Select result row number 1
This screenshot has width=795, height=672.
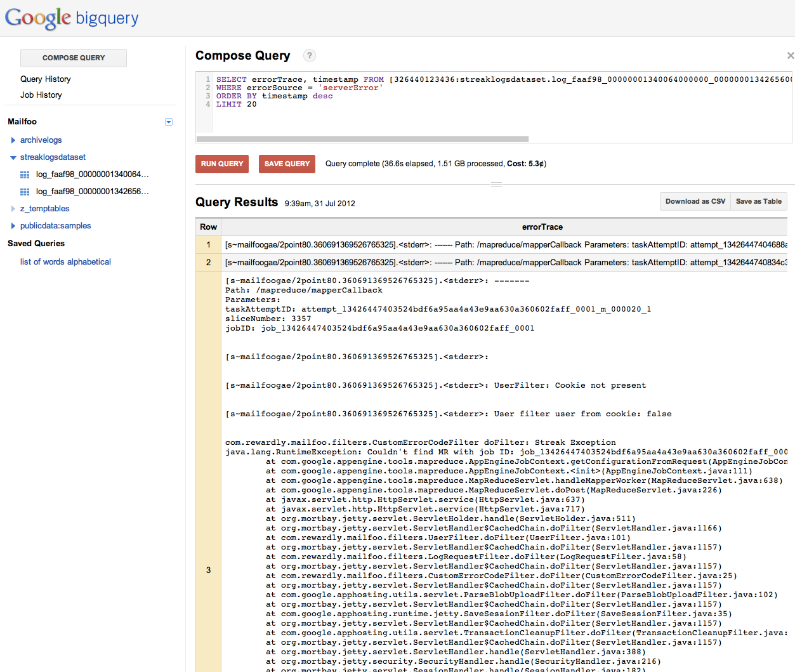[208, 245]
